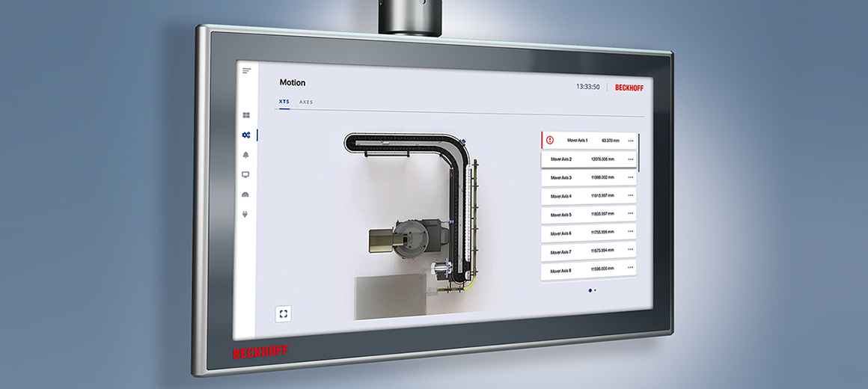Open the hamburger menu in sidebar
868x389 pixels.
click(246, 70)
